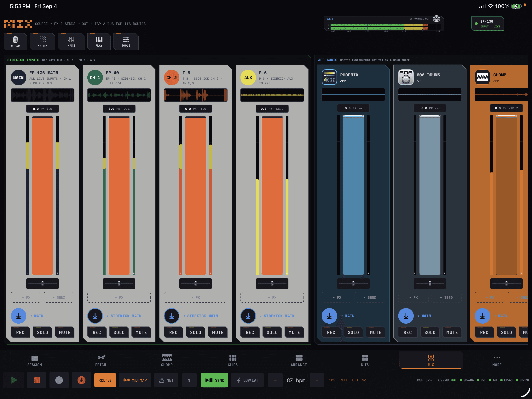Screen dimensions: 532x399
Task: Increase tempo with plus button
Action: pos(317,380)
